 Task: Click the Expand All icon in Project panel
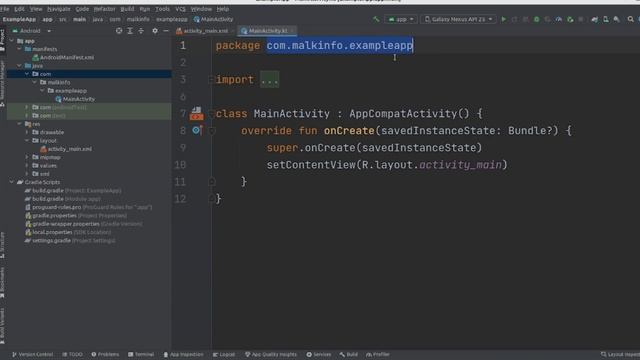click(130, 31)
